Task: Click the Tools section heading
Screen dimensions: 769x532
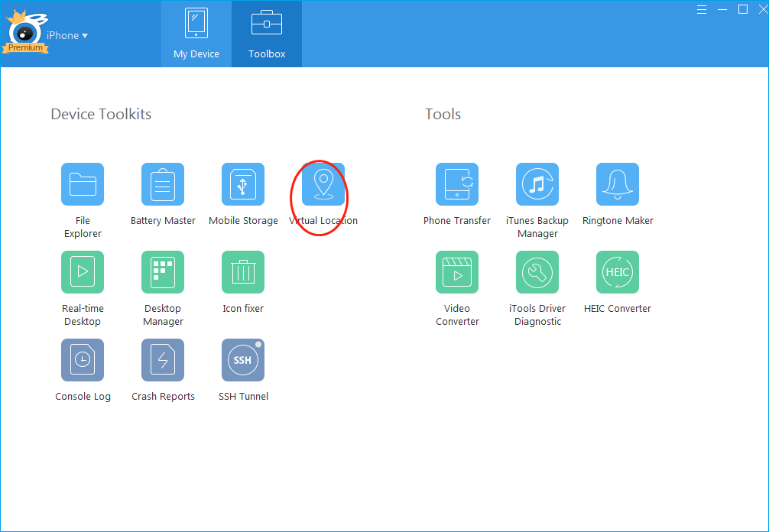Action: pyautogui.click(x=443, y=114)
